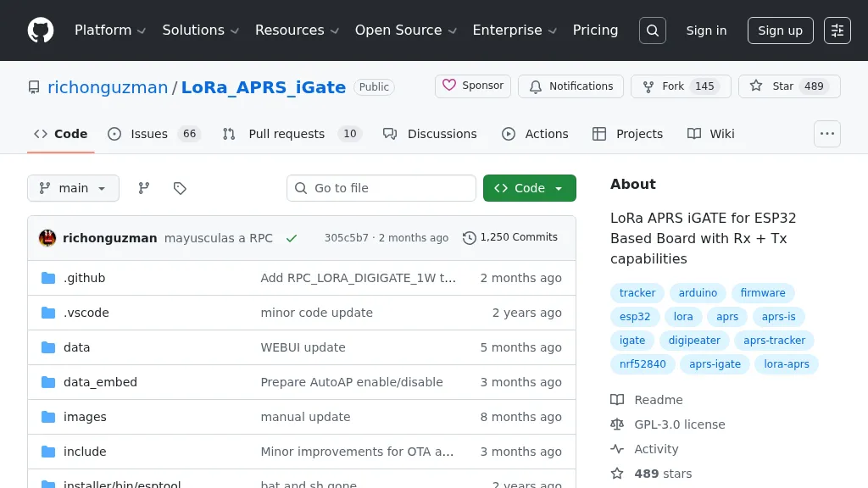Click the images folder icon

(48, 417)
